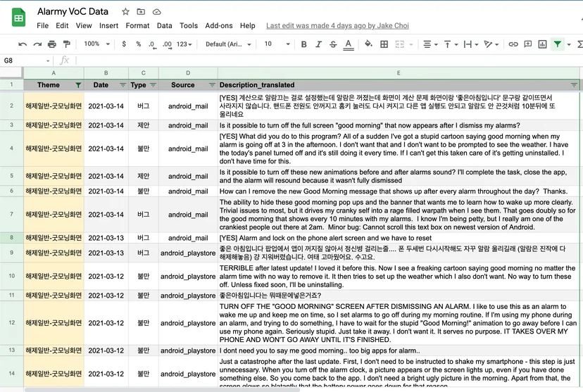Insert a comment
This screenshot has width=583, height=392.
[x=527, y=44]
